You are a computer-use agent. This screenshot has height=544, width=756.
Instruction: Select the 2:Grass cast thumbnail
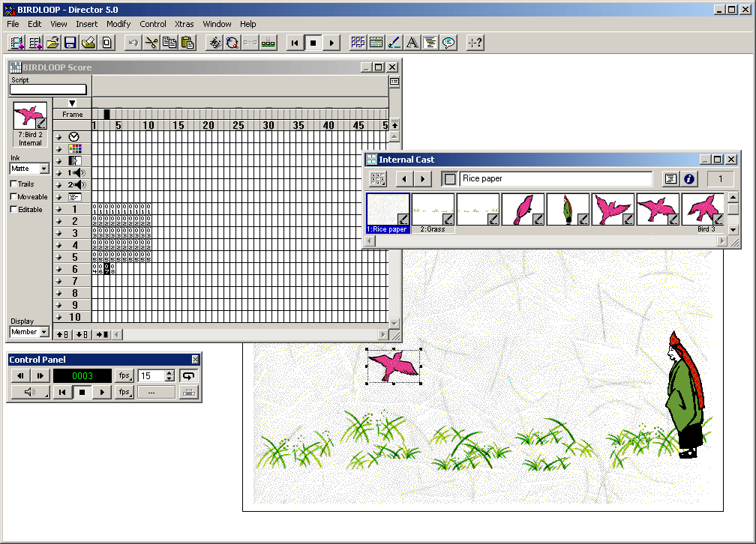pos(433,214)
